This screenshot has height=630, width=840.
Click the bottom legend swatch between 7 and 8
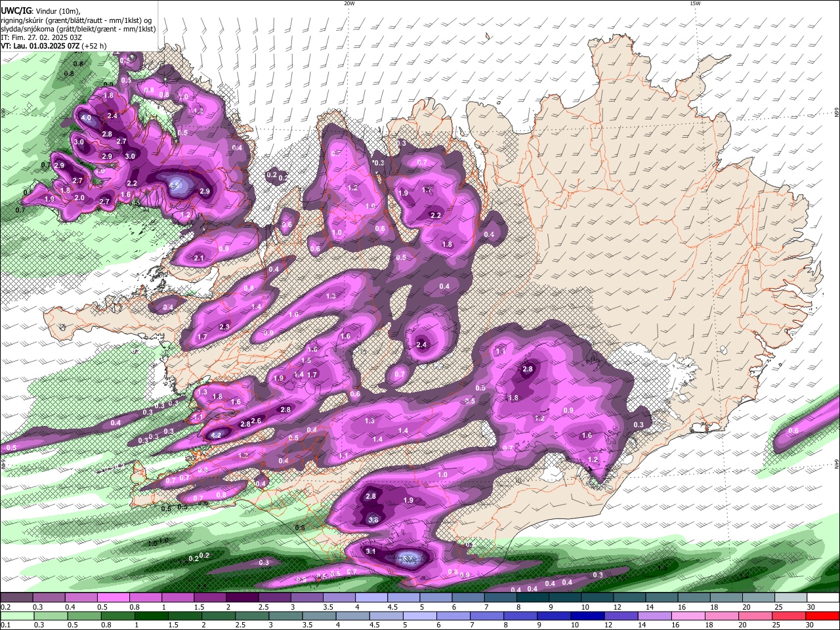pos(488,616)
